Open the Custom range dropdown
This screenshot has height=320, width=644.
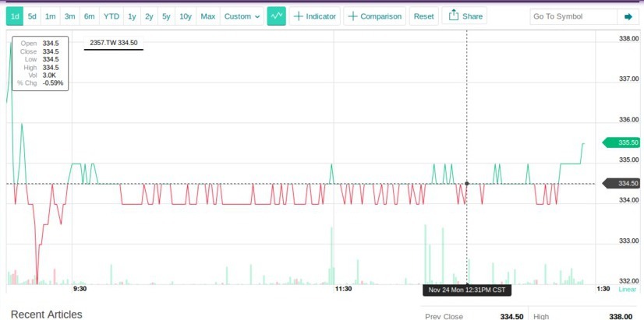tap(242, 16)
